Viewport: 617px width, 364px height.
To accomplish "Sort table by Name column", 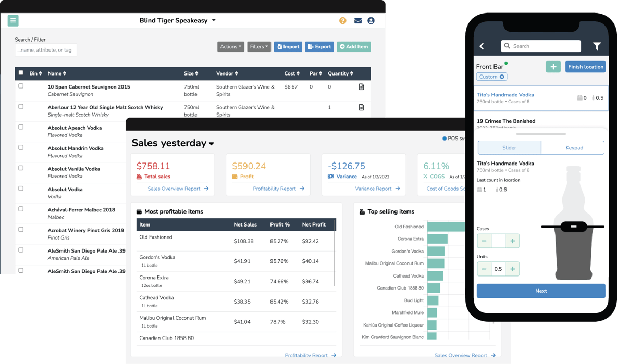I will (x=57, y=73).
